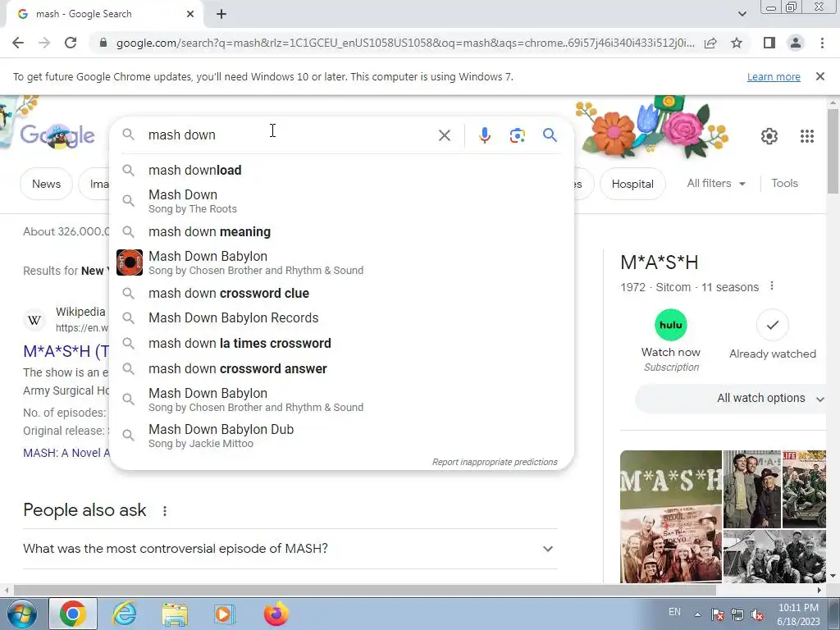Open the Google apps grid
Image resolution: width=840 pixels, height=630 pixels.
[x=807, y=136]
